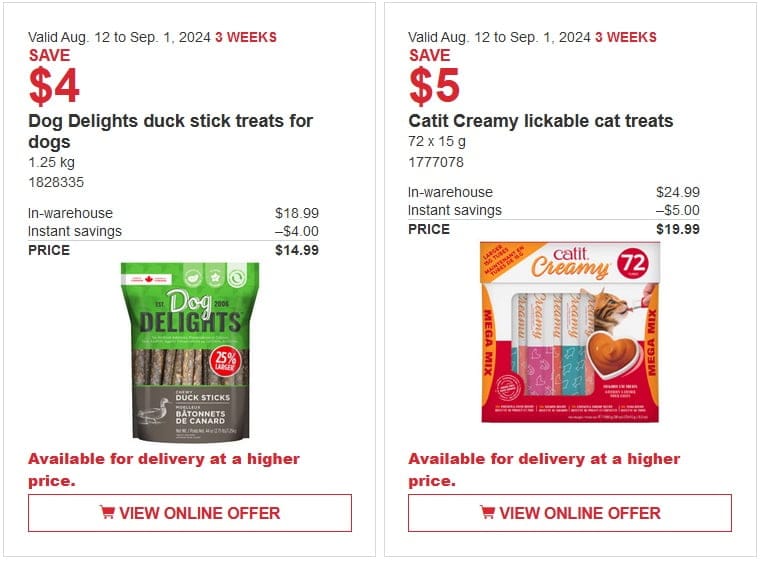Click the Canadian maple leaf logo on the bag
This screenshot has width=764, height=563.
tap(148, 279)
